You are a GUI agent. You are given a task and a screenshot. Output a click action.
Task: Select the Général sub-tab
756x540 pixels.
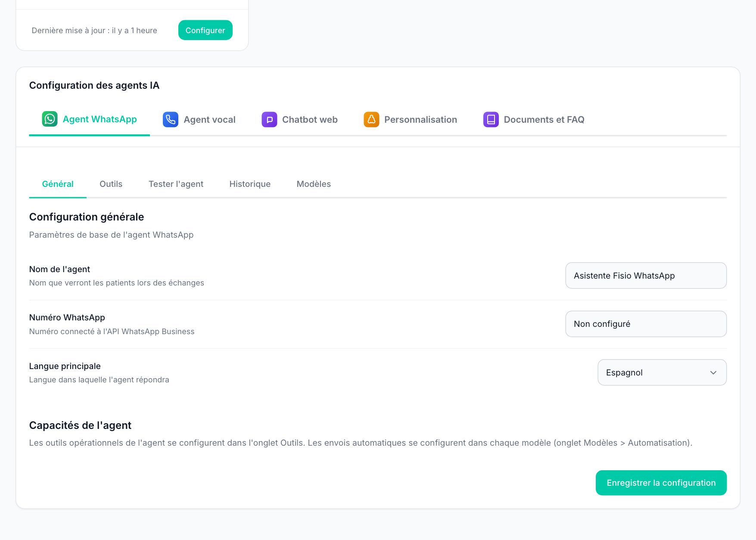[58, 184]
